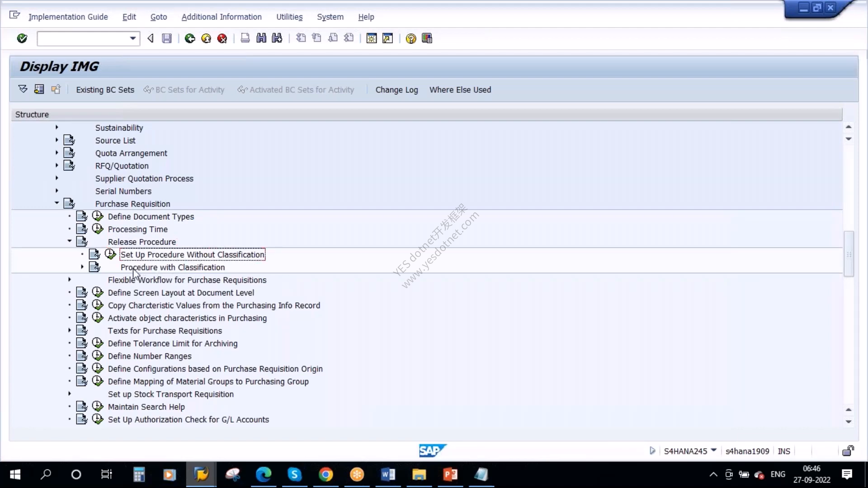Click the green Enter checkmark icon
Viewport: 868px width, 488px height.
[22, 38]
